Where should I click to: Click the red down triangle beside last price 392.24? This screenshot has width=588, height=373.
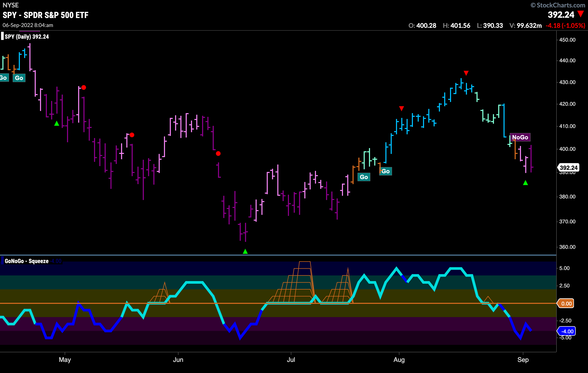pos(581,14)
